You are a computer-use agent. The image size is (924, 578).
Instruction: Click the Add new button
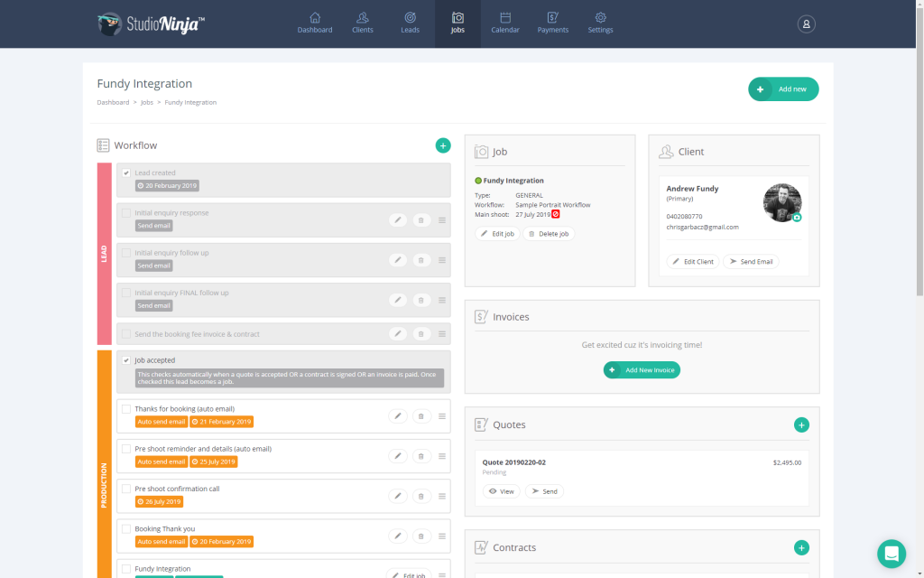tap(783, 89)
